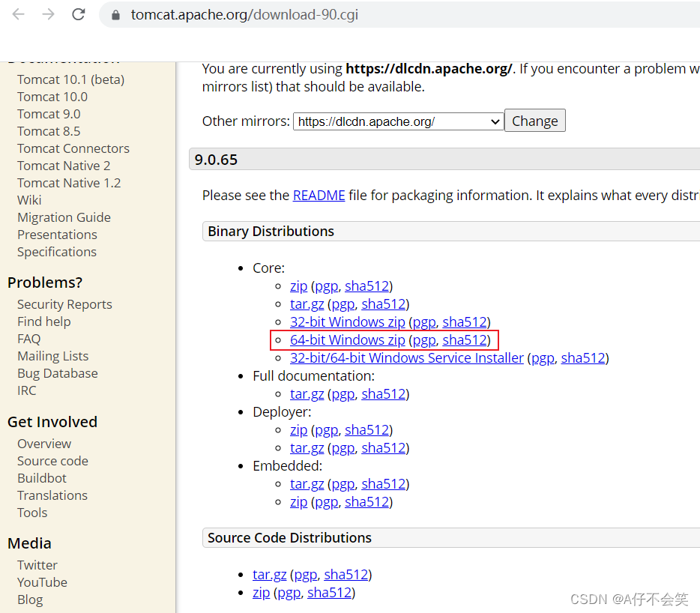Click the browser back arrow
This screenshot has height=613, width=700.
click(x=18, y=13)
